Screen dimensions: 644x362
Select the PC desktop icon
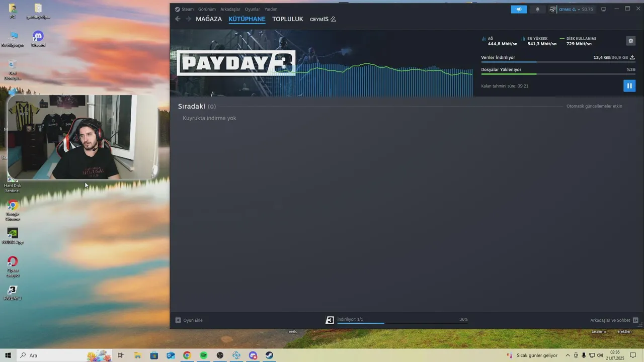(x=13, y=11)
